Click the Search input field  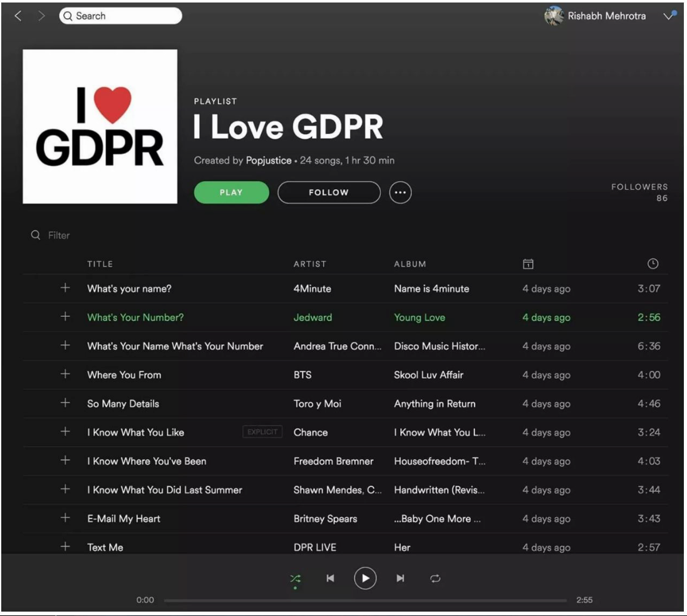pos(120,16)
